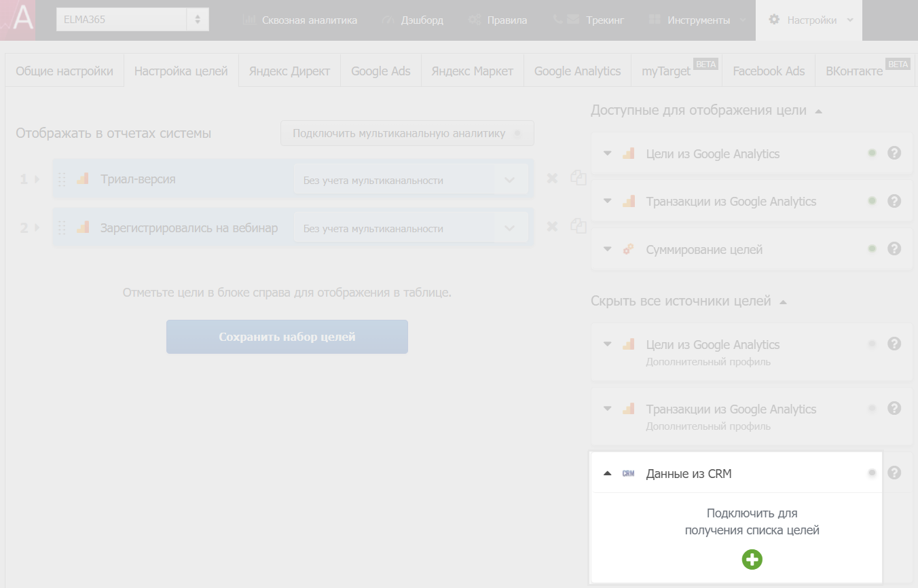Collapse the Данные из CRM section

(x=608, y=473)
